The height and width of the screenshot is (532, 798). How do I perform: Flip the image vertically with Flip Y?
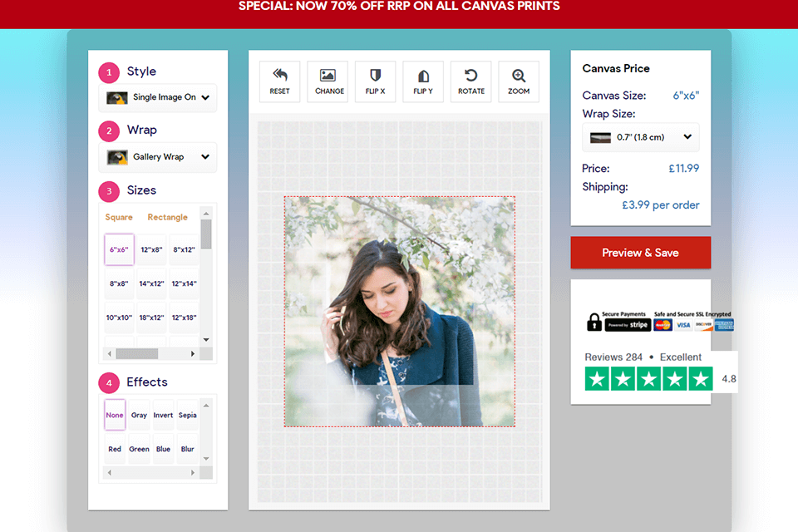click(423, 81)
